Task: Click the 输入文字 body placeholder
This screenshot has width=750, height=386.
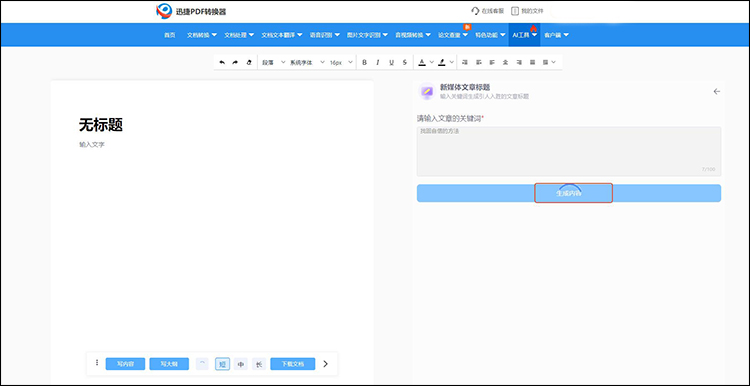Action: (92, 144)
